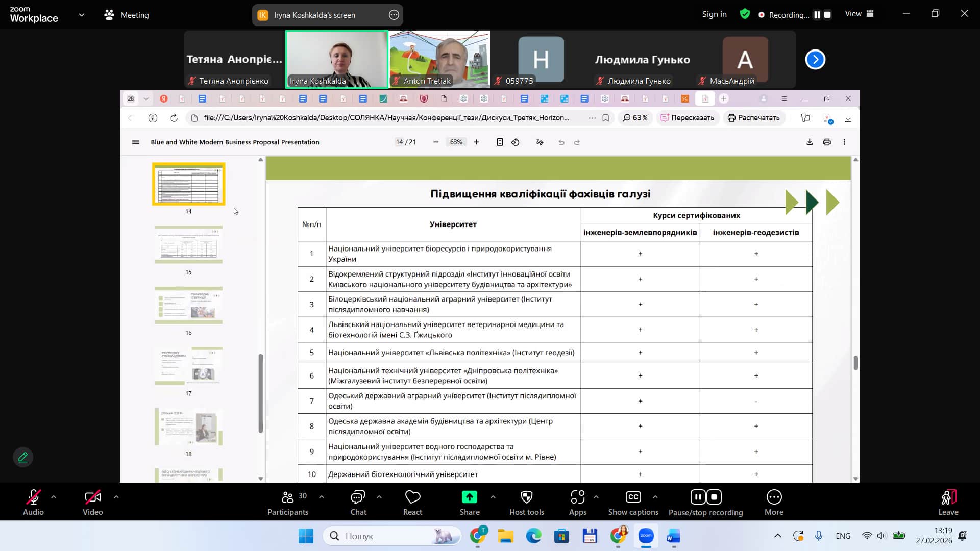Open Host tools shield icon
The width and height of the screenshot is (980, 551).
tap(526, 502)
